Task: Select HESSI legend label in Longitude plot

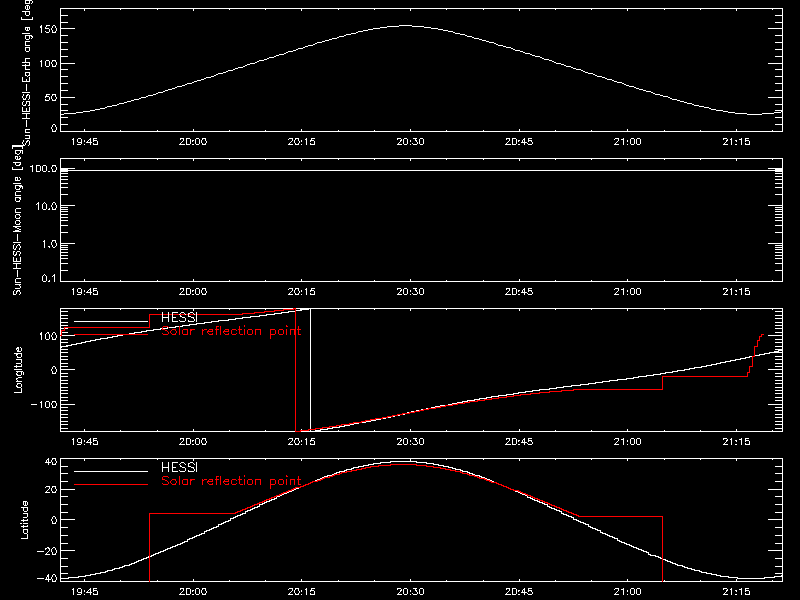Action: coord(179,317)
